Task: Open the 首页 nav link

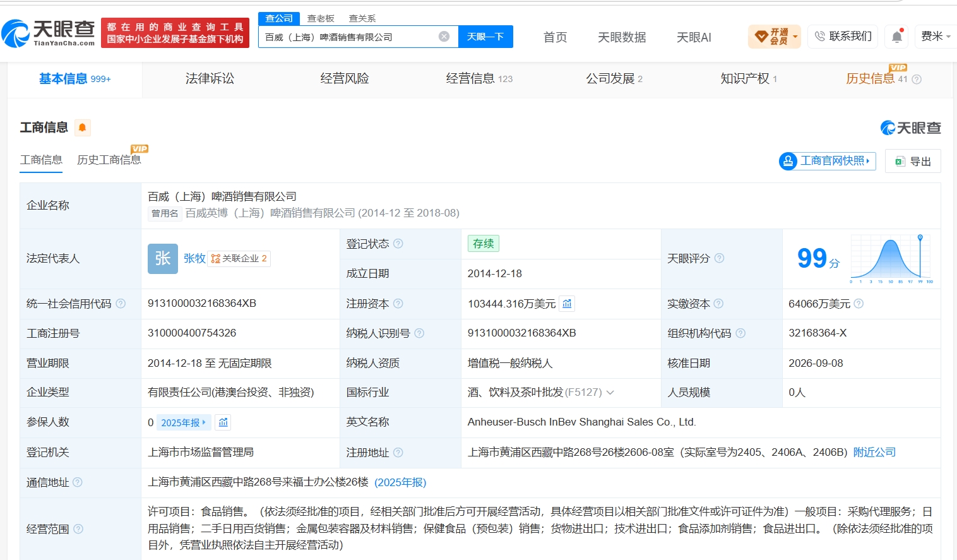Action: (556, 37)
